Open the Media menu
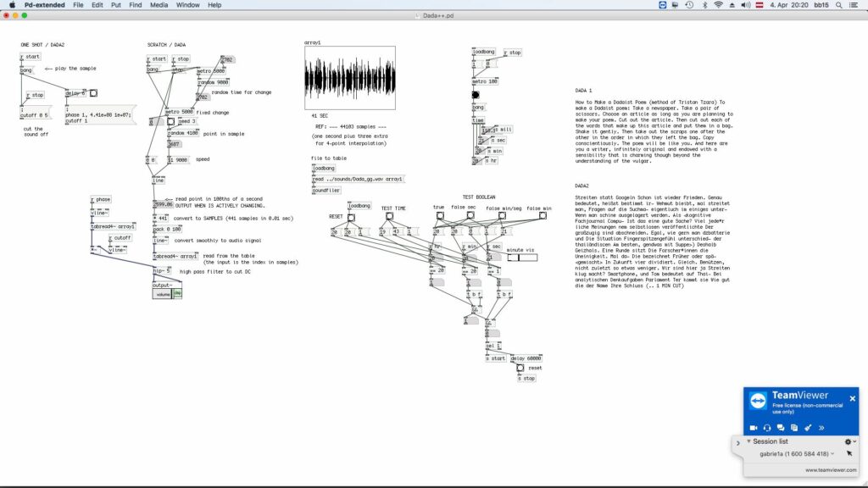 159,5
